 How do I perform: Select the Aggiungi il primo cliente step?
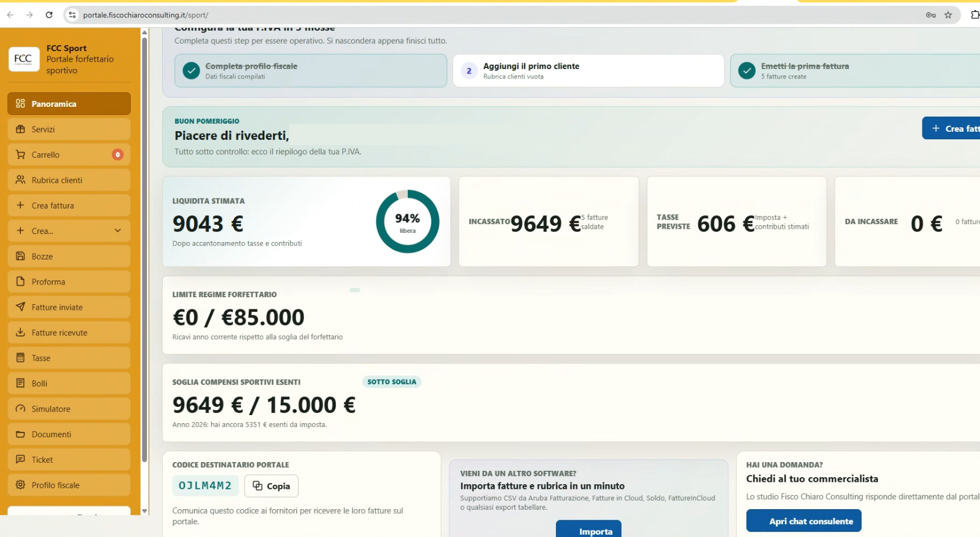click(588, 71)
